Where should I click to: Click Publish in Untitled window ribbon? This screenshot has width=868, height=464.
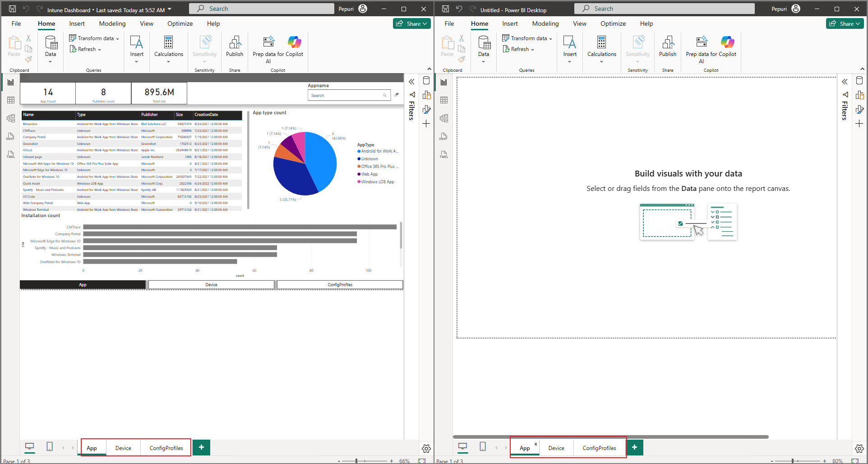[668, 46]
